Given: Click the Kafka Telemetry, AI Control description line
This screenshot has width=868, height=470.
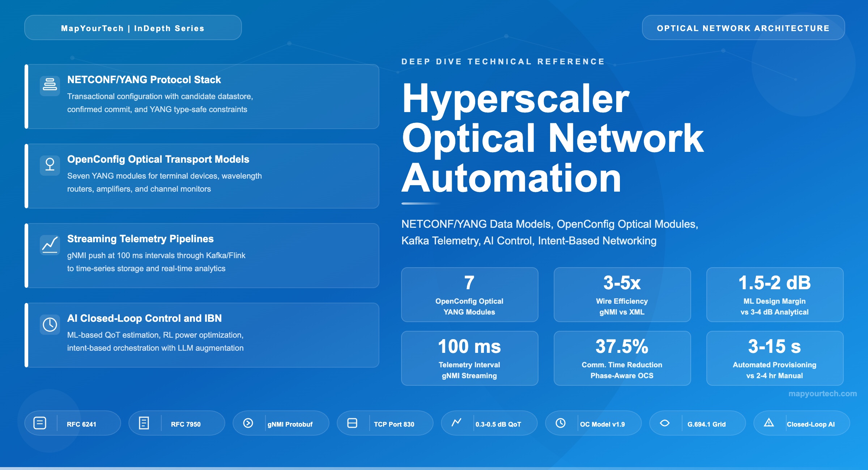Looking at the screenshot, I should point(529,241).
